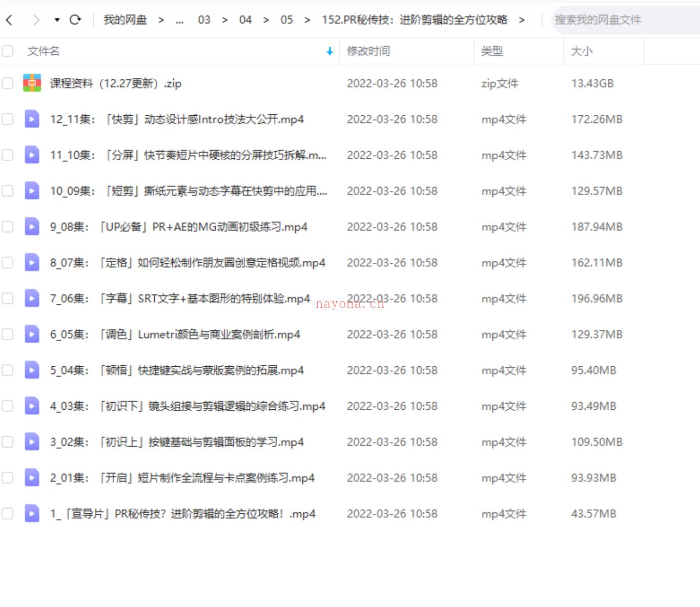This screenshot has height=607, width=700.
Task: Open navigation history dropdown arrow
Action: click(x=57, y=20)
